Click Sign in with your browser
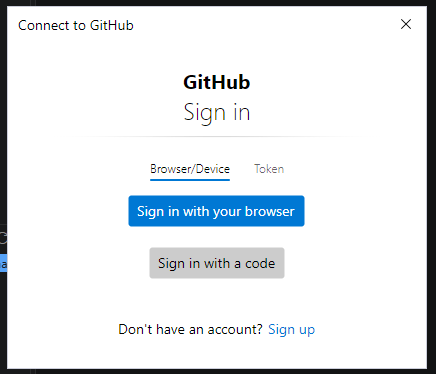 [x=216, y=211]
